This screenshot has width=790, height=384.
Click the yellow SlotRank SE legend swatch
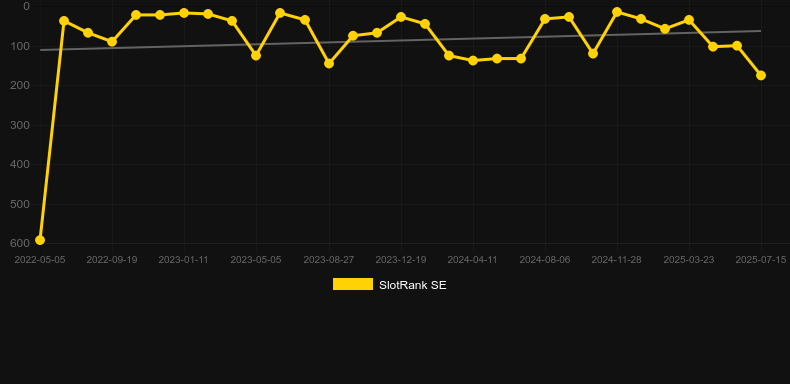[x=353, y=284]
